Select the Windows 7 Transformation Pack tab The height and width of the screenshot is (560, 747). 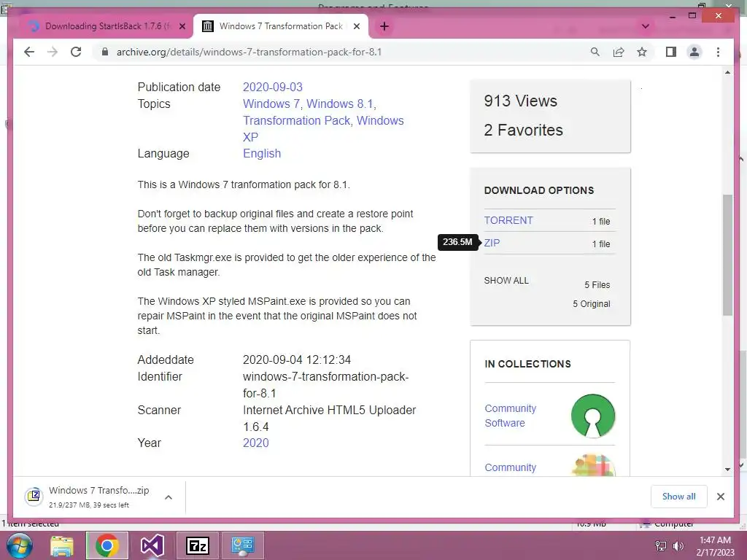pyautogui.click(x=281, y=26)
